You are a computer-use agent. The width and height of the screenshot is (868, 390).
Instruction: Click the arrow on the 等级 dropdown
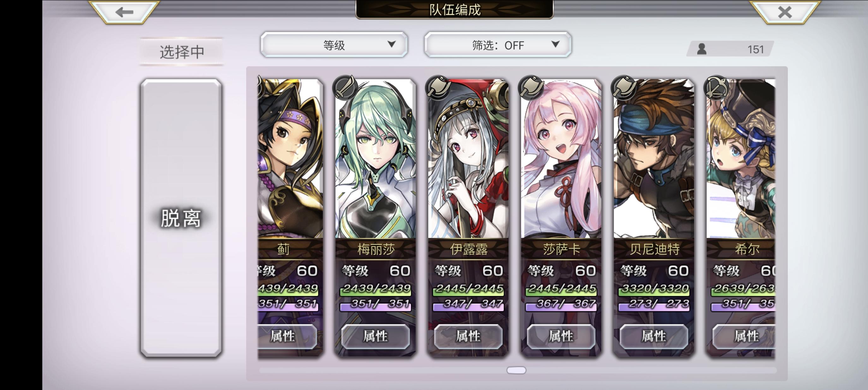coord(391,44)
